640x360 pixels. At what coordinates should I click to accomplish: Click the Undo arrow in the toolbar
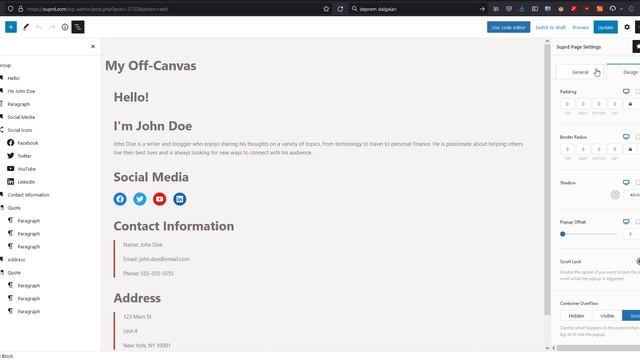tap(39, 27)
